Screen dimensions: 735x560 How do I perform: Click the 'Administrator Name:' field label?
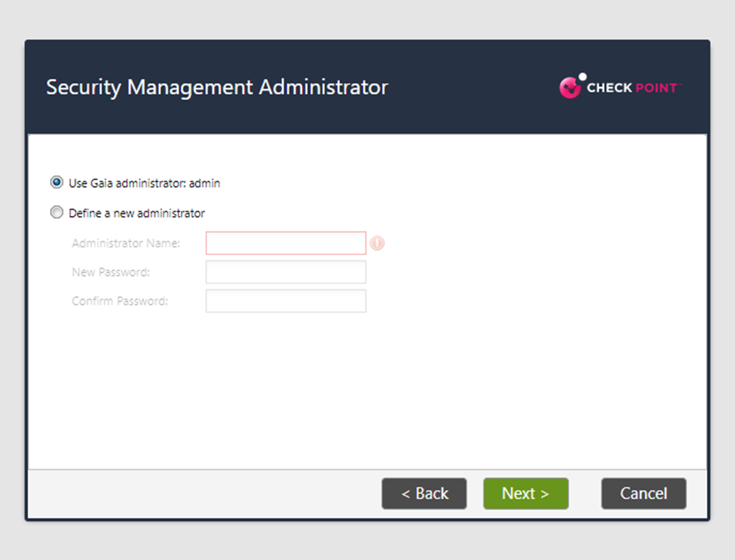click(125, 243)
